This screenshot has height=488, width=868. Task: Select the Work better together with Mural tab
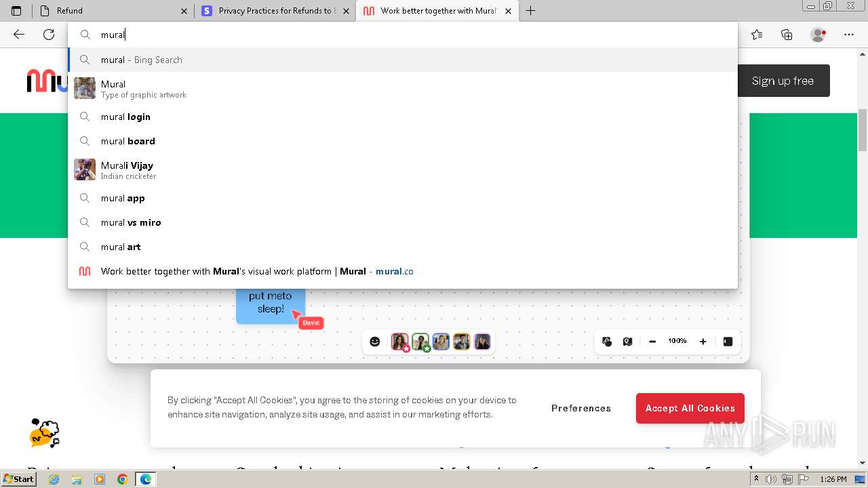[437, 11]
